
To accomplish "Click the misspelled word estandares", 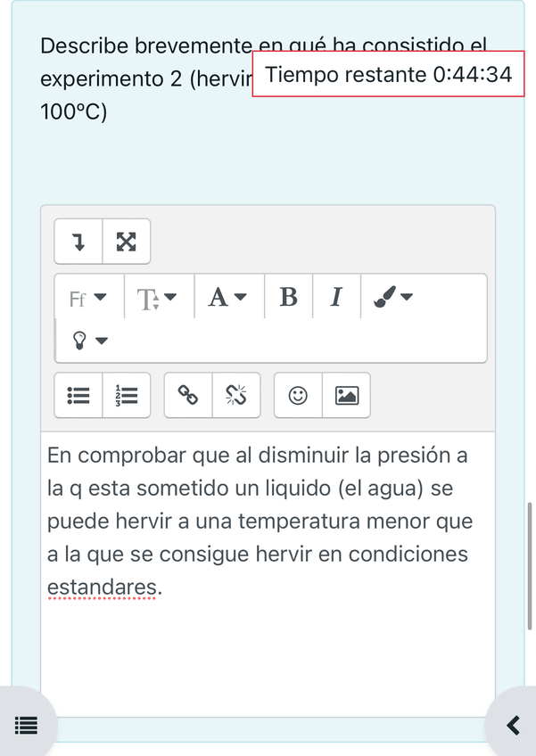I will [103, 588].
